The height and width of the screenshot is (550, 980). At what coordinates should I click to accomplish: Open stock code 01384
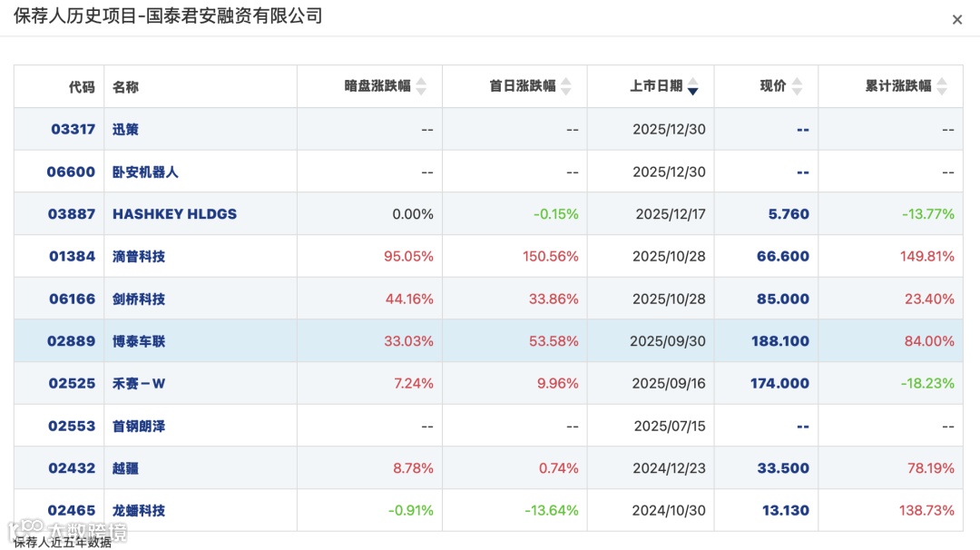(x=73, y=256)
